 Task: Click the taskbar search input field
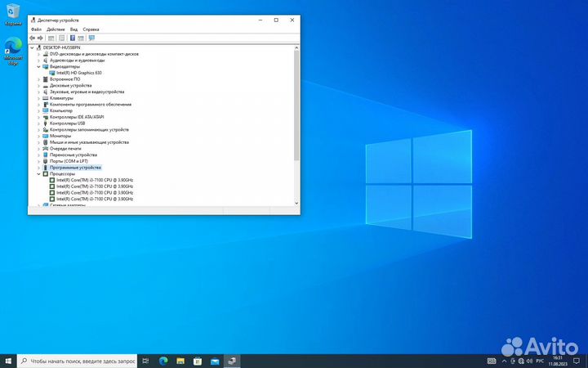pyautogui.click(x=78, y=361)
